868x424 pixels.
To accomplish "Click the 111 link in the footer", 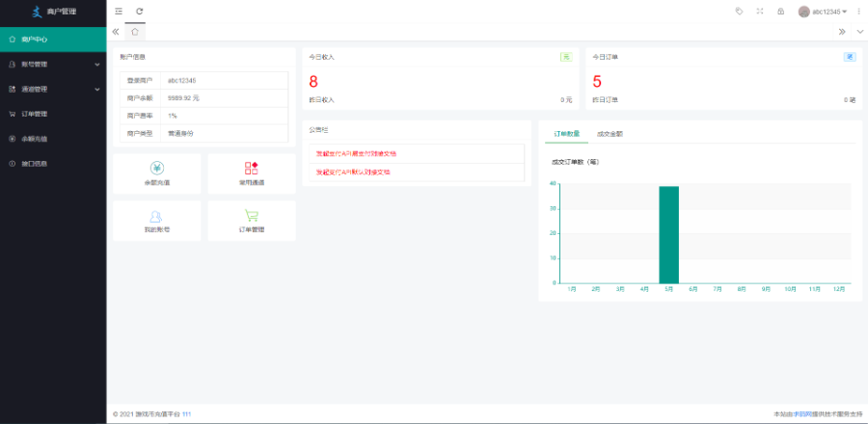I will [187, 413].
